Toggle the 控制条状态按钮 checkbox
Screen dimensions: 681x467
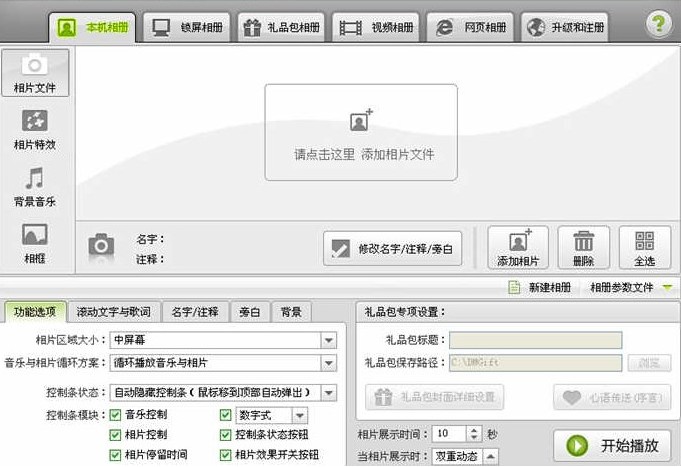pos(225,434)
